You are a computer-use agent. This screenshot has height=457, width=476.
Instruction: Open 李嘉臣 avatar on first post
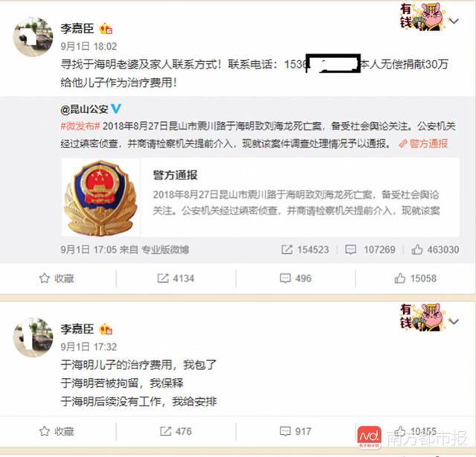tap(33, 36)
